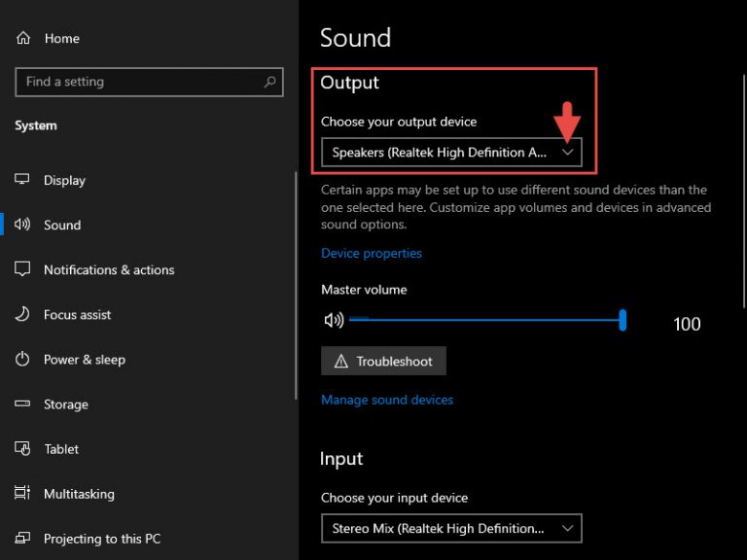Click the magnifier icon in search box
This screenshot has width=747, height=560.
269,82
